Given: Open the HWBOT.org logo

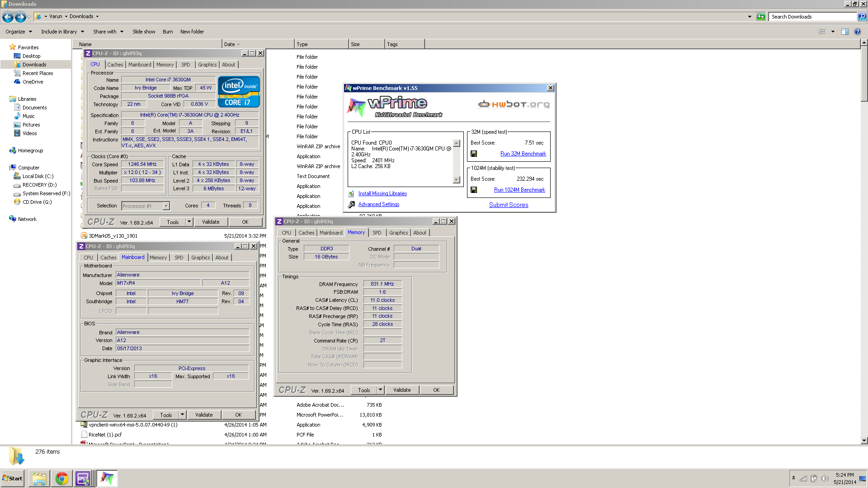Looking at the screenshot, I should (514, 104).
